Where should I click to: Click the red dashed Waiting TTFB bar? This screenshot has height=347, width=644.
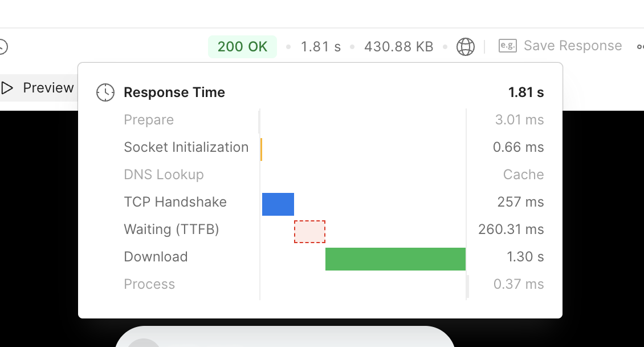[x=309, y=232]
